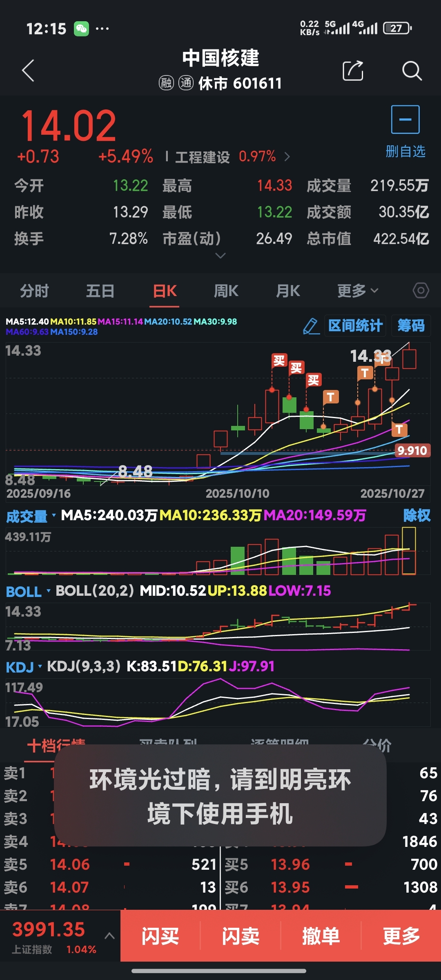Screen dimensions: 441x980
Task: Tap the volume MA5:240.03万 label
Action: click(x=109, y=515)
